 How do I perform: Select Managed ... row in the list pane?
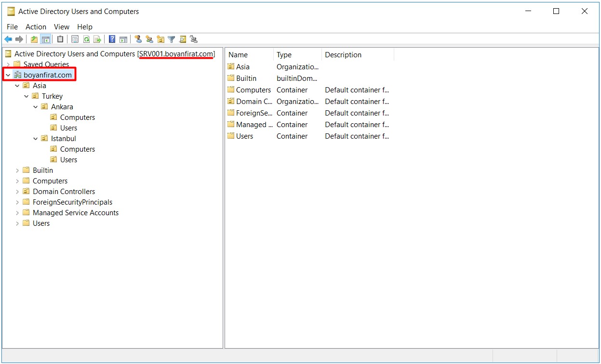point(308,125)
